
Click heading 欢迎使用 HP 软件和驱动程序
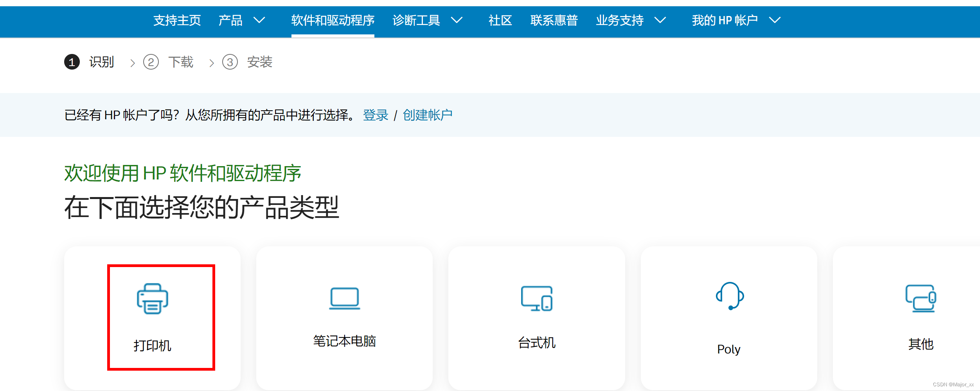[x=183, y=173]
